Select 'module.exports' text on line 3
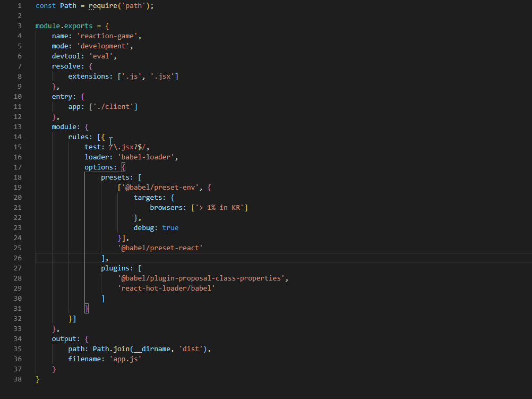532x399 pixels. pyautogui.click(x=64, y=26)
